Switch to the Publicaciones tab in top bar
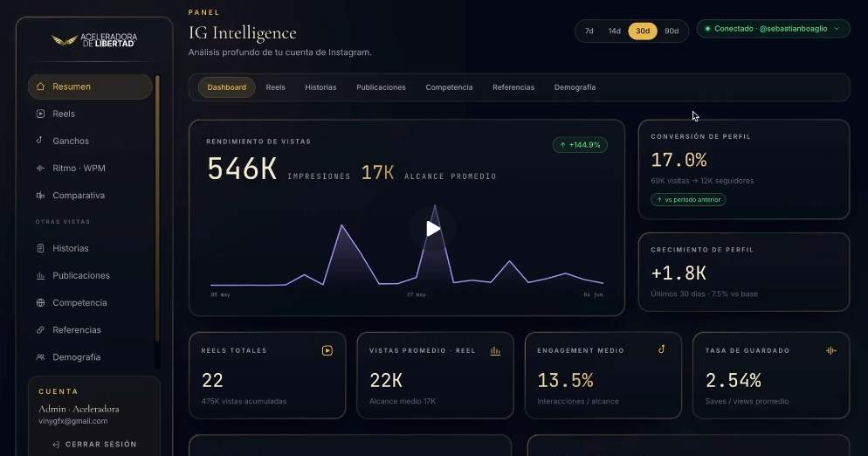Image resolution: width=868 pixels, height=456 pixels. pos(381,87)
